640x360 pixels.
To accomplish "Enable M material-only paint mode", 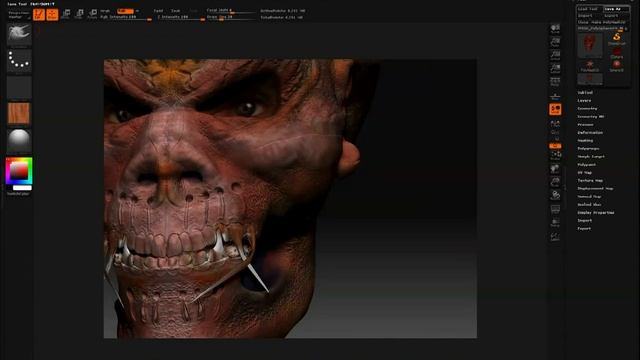I will (137, 11).
